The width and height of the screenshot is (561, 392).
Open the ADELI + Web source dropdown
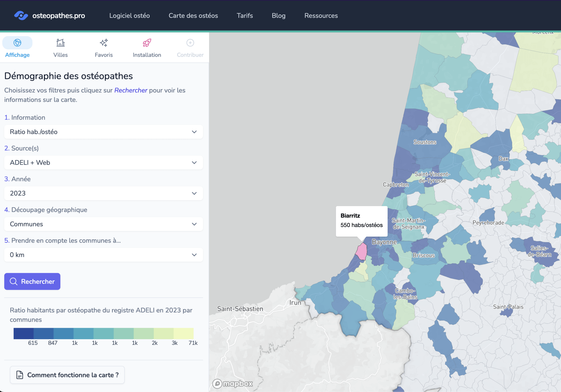[103, 163]
